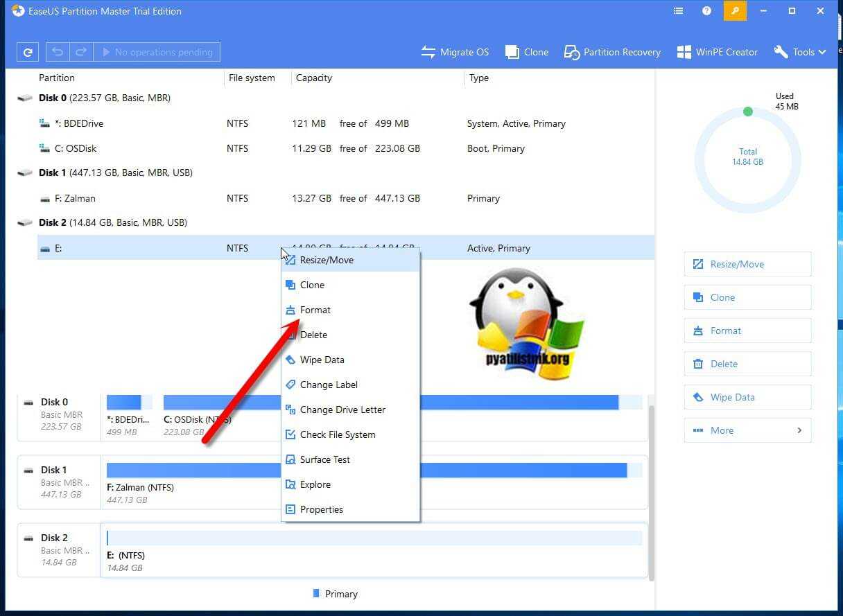Click the usage donut chart

(x=747, y=161)
